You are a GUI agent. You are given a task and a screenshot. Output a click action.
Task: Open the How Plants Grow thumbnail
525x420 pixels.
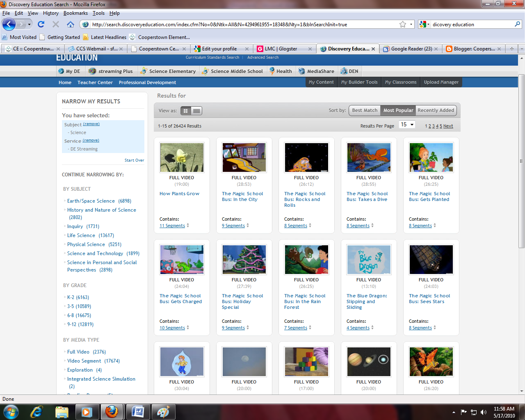[182, 157]
